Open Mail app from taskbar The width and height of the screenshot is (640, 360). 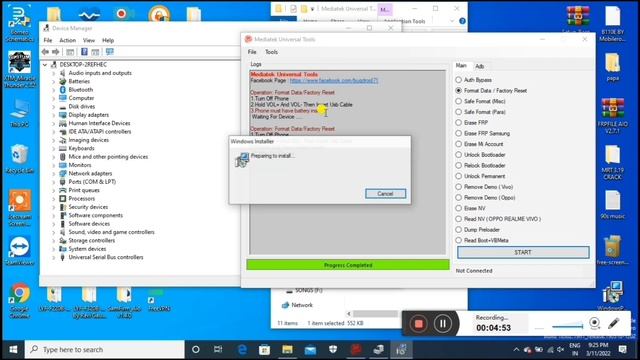(x=310, y=349)
